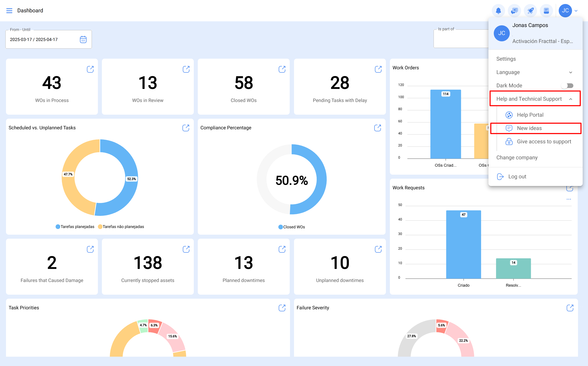Expand the Compliance Percentage chart
588x366 pixels.
[x=377, y=128]
